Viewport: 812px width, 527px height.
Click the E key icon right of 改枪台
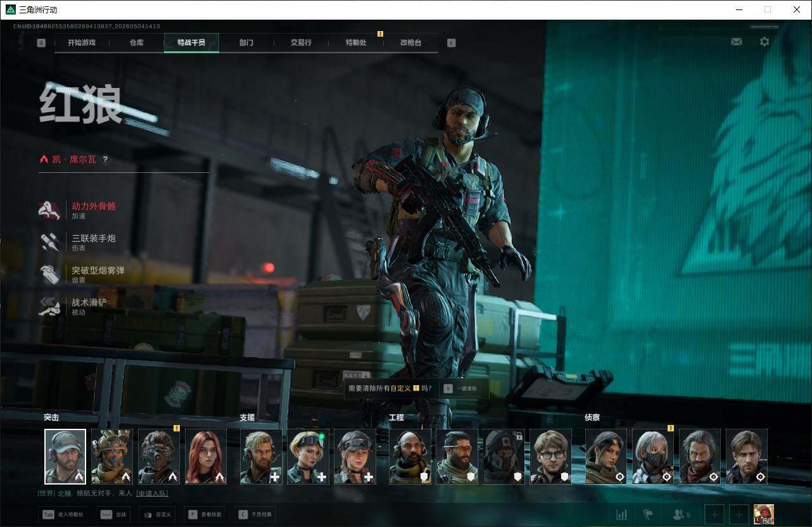[x=451, y=43]
